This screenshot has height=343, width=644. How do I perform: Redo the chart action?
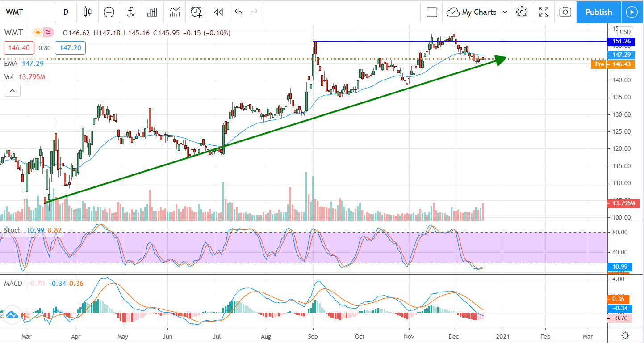254,12
